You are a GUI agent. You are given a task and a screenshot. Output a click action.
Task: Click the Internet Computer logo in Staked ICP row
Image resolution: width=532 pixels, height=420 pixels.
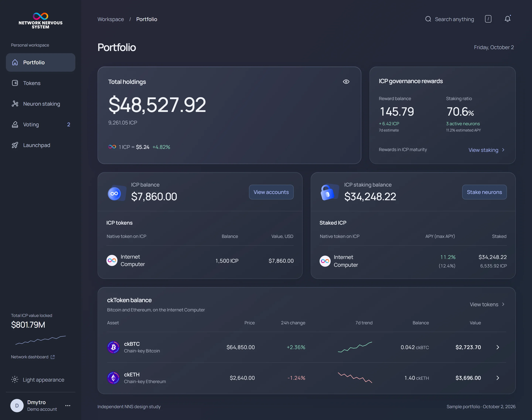325,261
